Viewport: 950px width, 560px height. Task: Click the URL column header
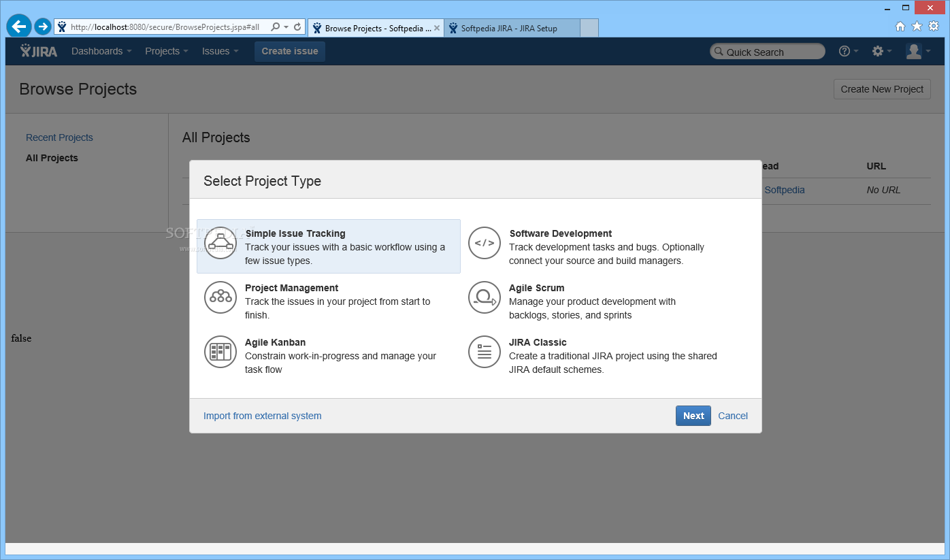coord(877,166)
